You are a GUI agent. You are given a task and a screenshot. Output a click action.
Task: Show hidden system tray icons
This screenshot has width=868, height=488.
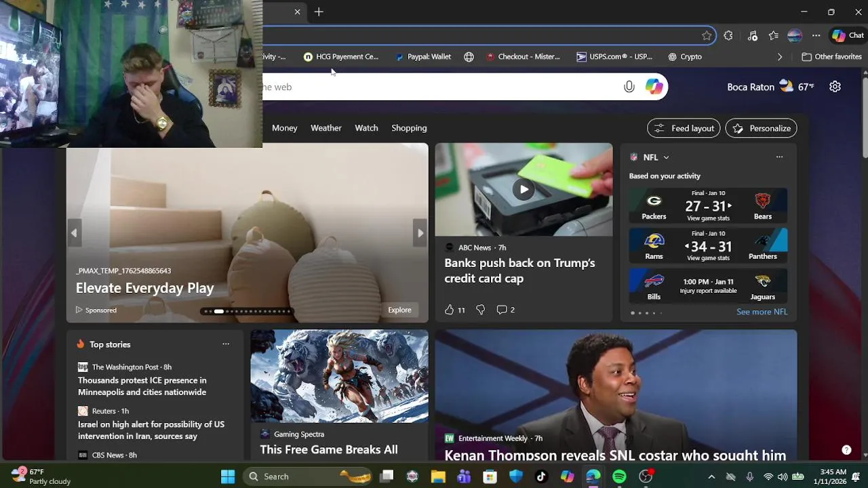tap(711, 476)
